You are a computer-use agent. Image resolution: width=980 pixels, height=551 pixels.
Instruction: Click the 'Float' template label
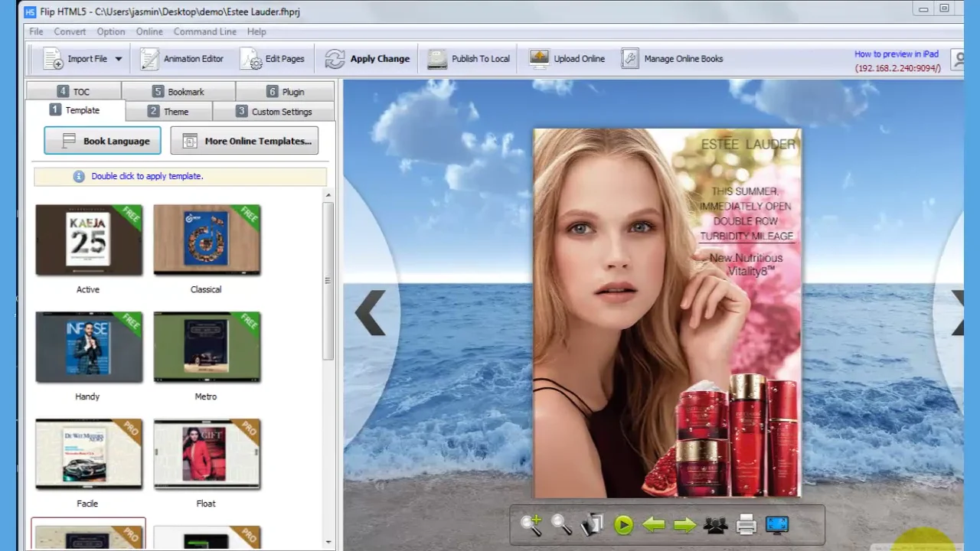click(x=206, y=504)
